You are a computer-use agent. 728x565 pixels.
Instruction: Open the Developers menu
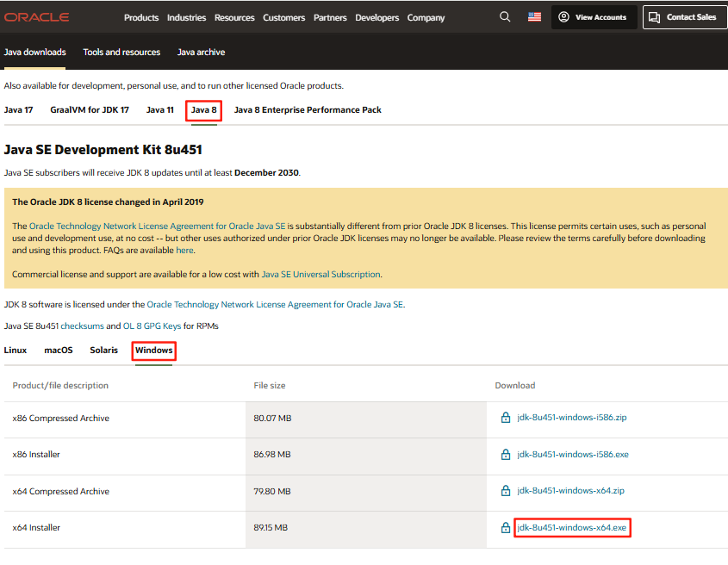point(377,17)
